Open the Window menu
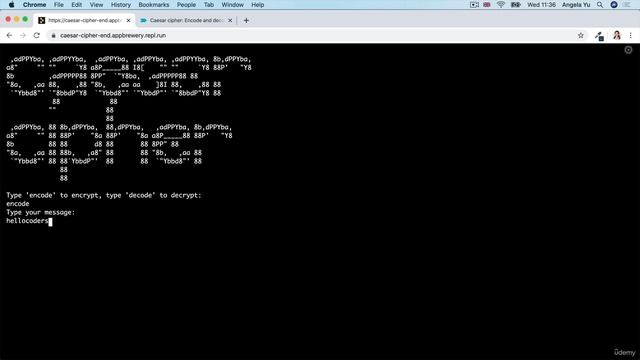The width and height of the screenshot is (640, 360). pyautogui.click(x=233, y=5)
